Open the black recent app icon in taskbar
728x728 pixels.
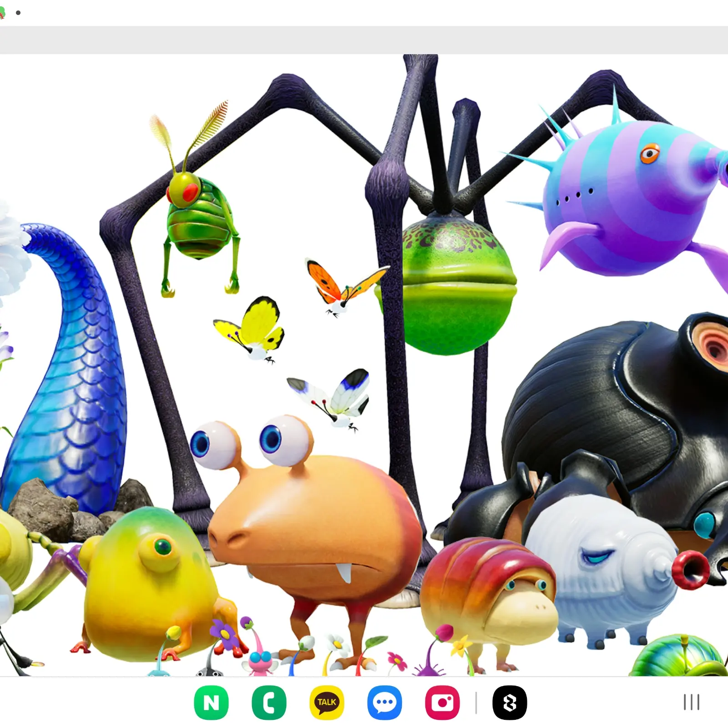pos(510,703)
